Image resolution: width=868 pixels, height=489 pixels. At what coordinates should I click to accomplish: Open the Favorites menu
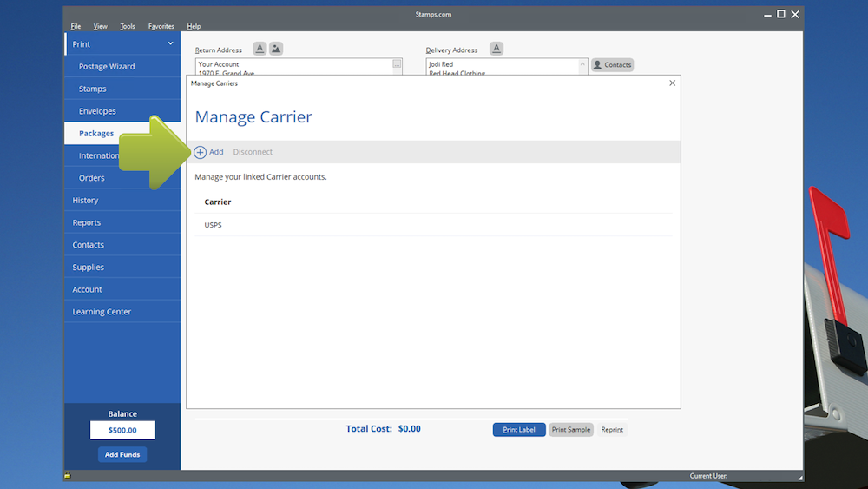161,27
